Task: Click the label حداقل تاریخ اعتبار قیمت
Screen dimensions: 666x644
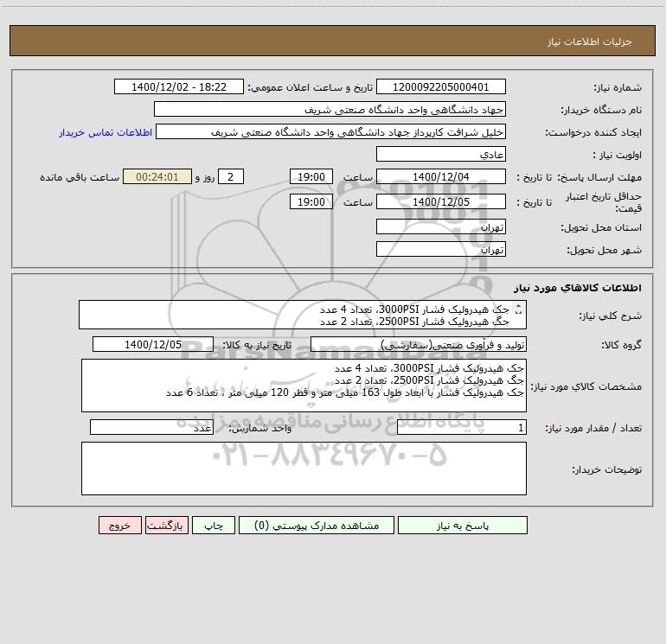Action: (604, 202)
